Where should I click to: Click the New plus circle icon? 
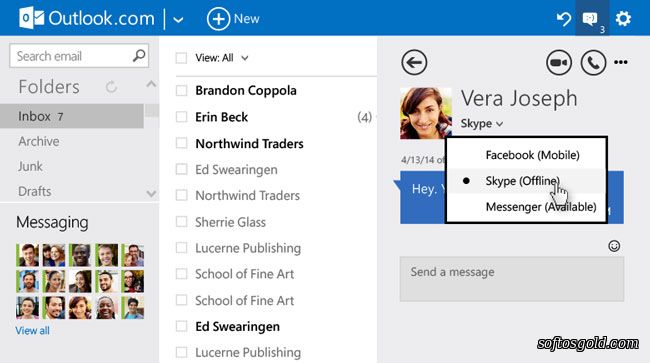(218, 19)
